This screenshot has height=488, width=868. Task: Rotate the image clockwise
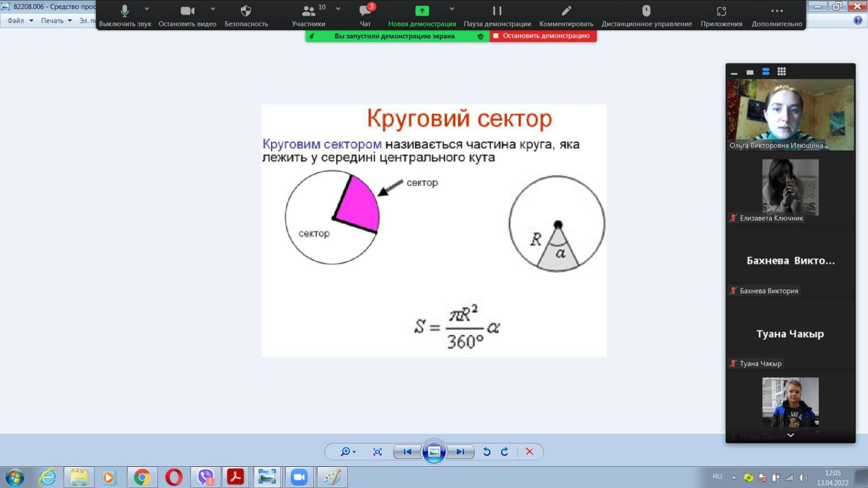tap(505, 452)
